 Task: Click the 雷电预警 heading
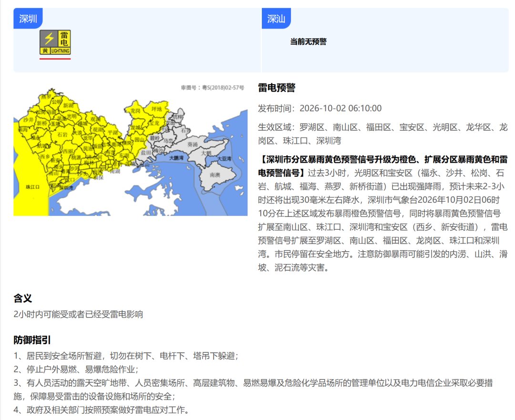point(277,88)
